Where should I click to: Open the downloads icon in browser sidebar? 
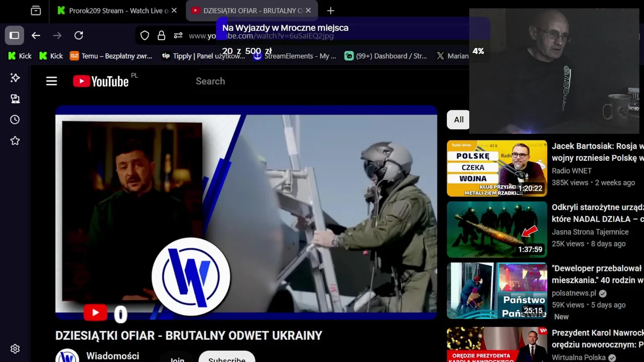coord(15,99)
